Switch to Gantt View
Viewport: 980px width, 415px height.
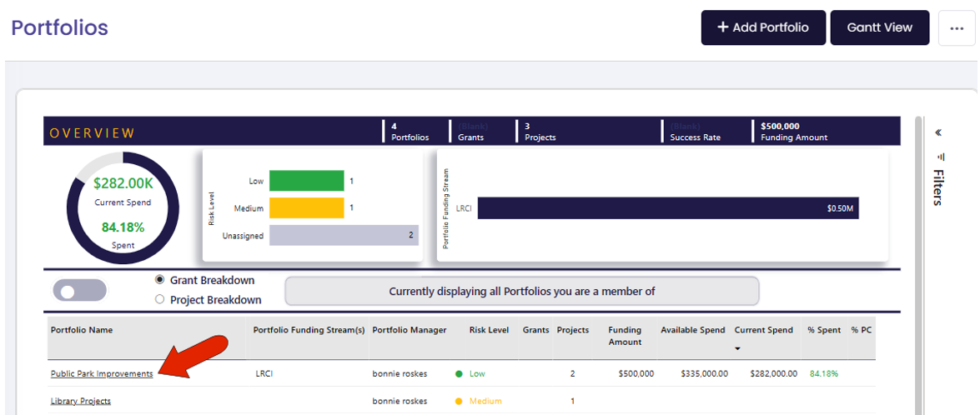(x=879, y=27)
